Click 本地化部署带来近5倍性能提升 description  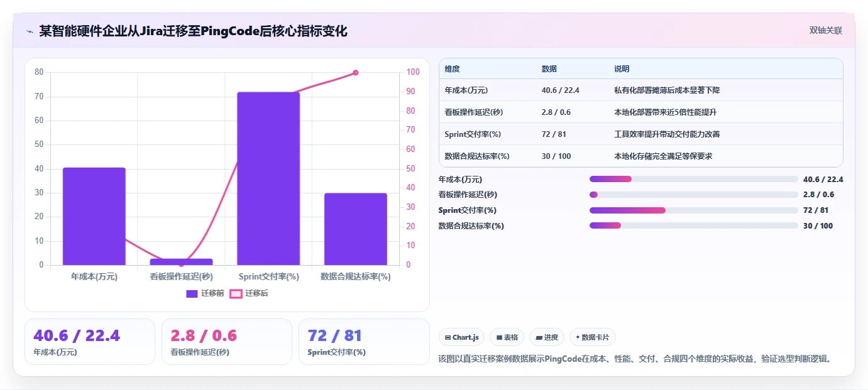click(x=665, y=112)
